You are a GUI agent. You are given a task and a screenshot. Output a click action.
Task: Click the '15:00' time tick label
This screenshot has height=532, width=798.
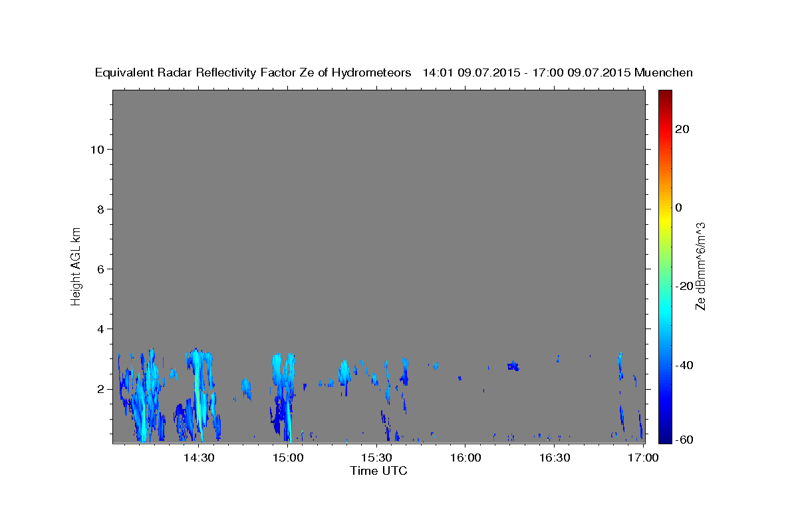(x=287, y=458)
